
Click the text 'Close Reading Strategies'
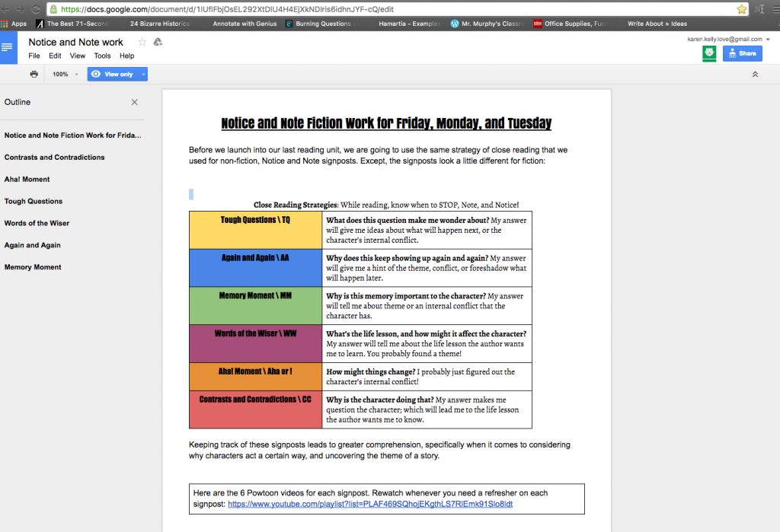[x=296, y=205]
